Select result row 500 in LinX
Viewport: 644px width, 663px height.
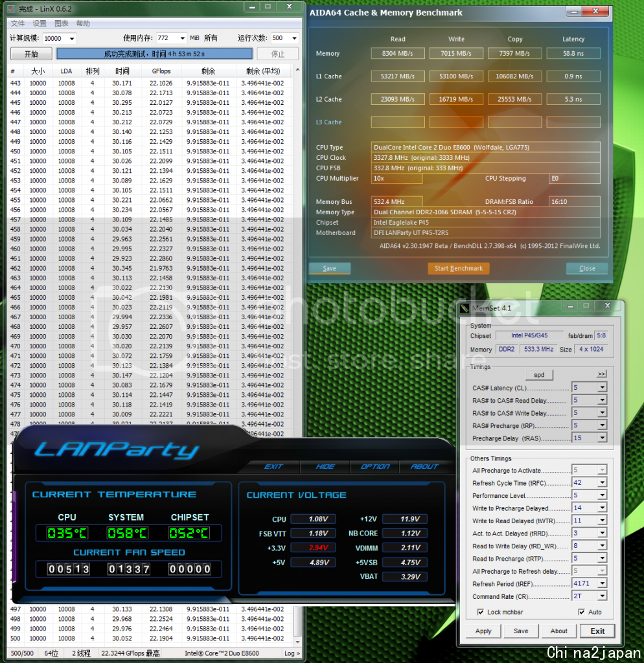150,638
